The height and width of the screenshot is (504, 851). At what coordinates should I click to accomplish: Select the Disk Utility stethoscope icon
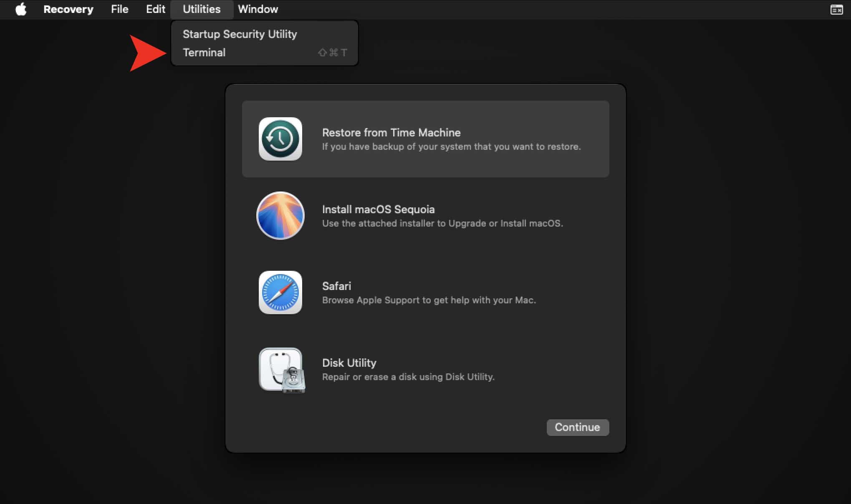[282, 370]
